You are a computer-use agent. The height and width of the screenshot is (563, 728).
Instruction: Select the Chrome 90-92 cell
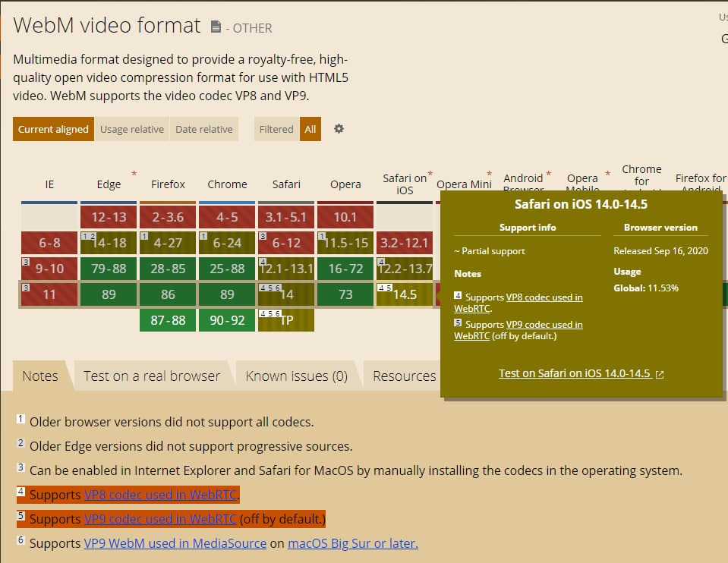tap(227, 320)
